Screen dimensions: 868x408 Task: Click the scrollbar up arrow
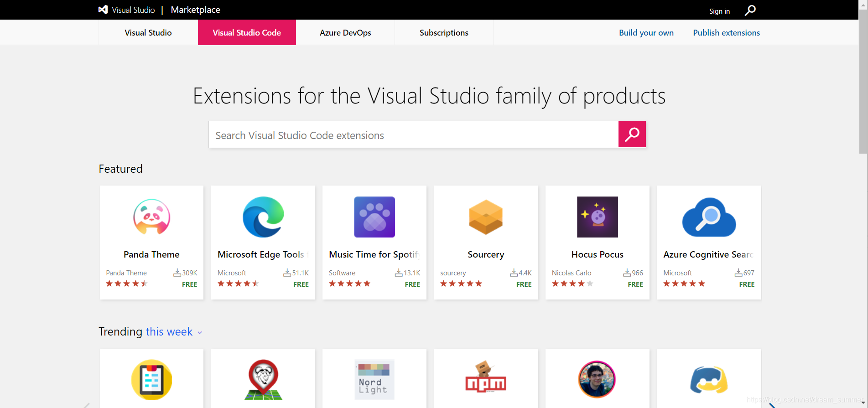pyautogui.click(x=863, y=4)
